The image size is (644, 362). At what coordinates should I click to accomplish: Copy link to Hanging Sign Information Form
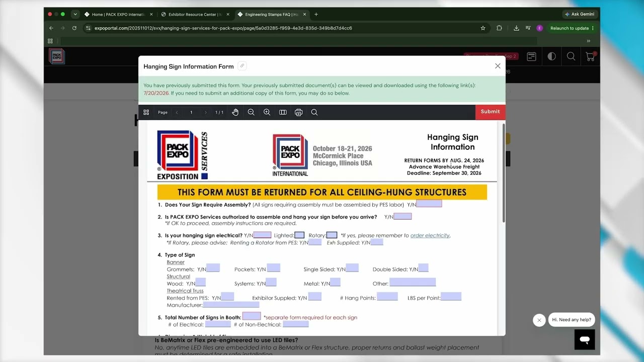coord(242,66)
